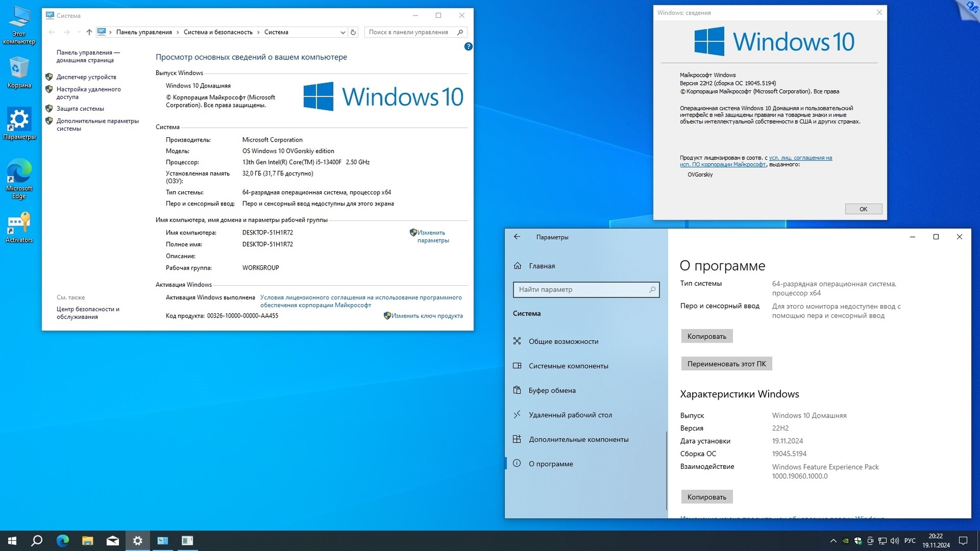Open Activators desktop shortcut

[19, 227]
